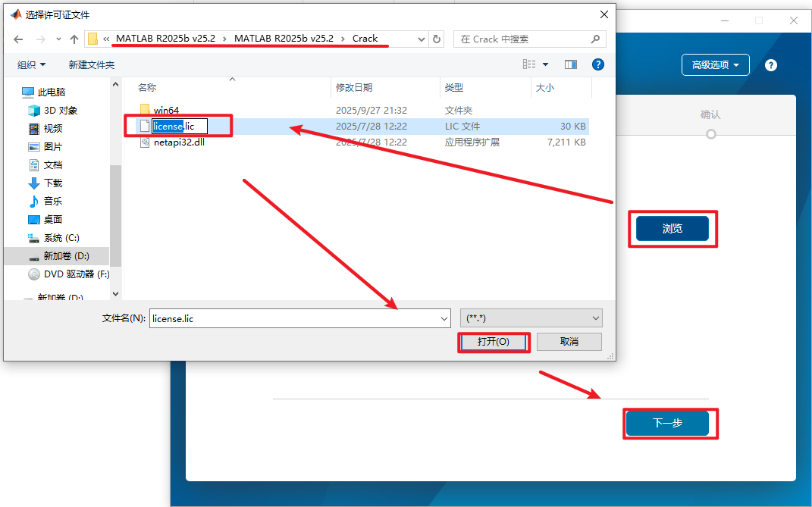Expand the view options dropdown arrow

[545, 65]
